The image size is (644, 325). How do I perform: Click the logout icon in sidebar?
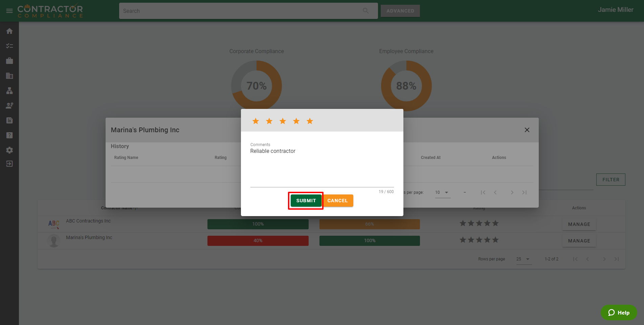click(x=9, y=164)
